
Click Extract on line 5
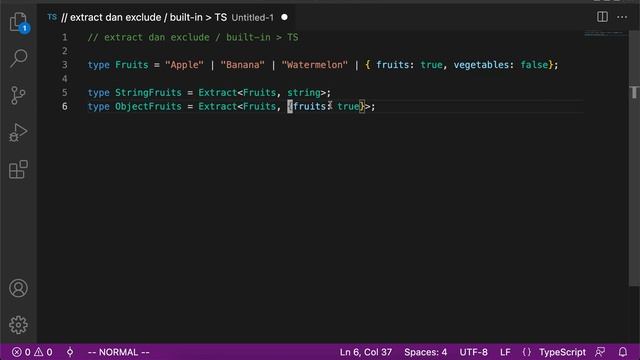(x=218, y=93)
